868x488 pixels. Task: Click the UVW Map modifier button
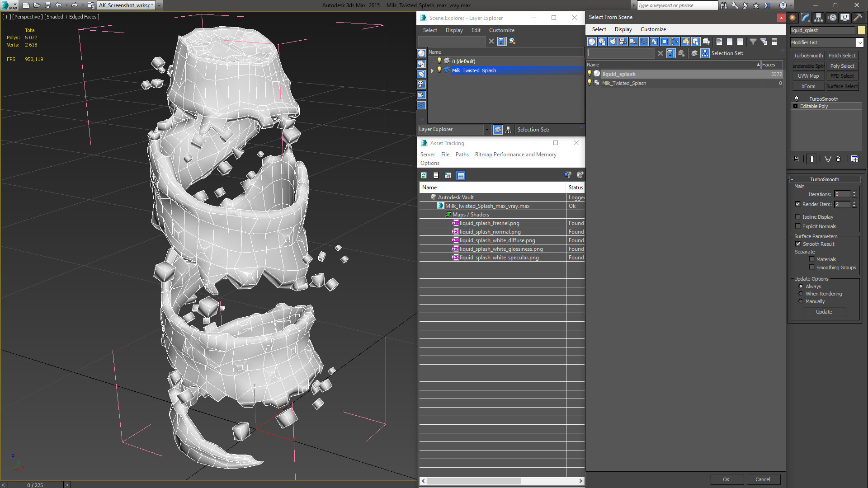point(808,76)
